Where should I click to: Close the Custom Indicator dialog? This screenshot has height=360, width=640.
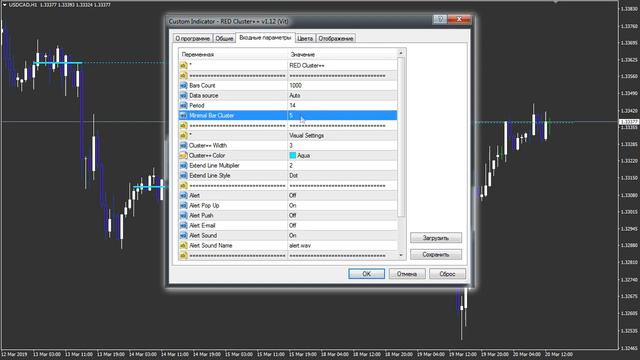459,19
